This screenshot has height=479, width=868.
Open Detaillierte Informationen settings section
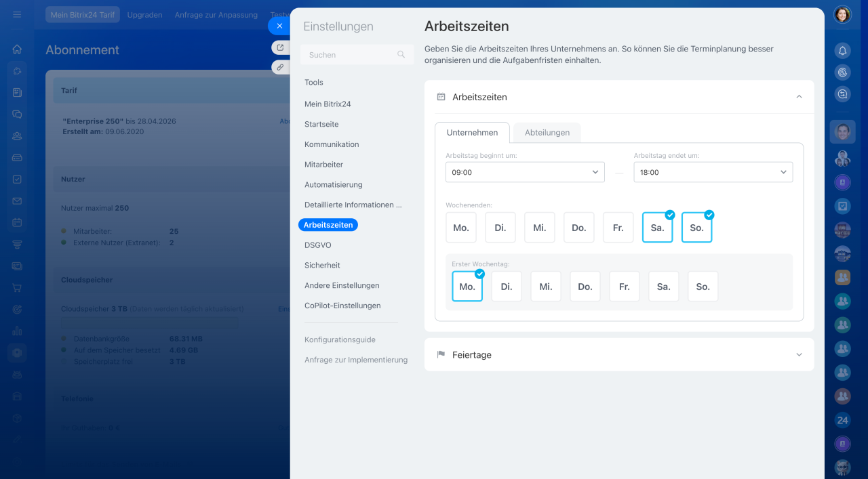353,205
